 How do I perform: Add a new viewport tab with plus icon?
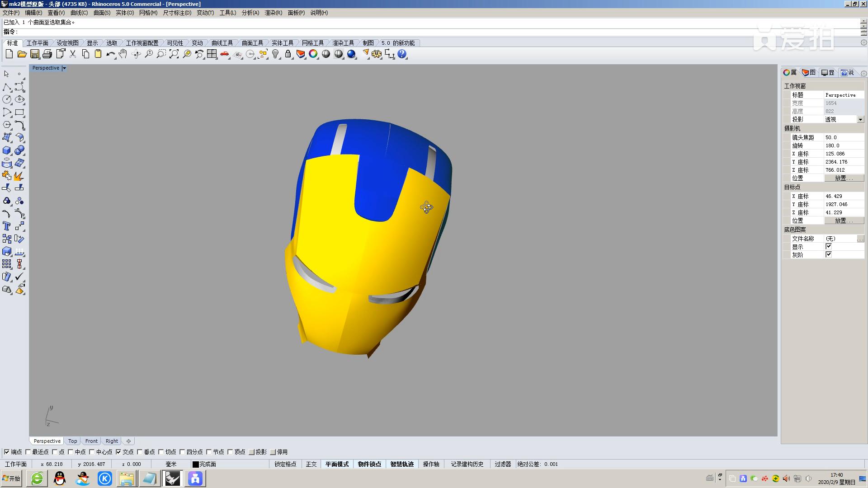pyautogui.click(x=128, y=441)
